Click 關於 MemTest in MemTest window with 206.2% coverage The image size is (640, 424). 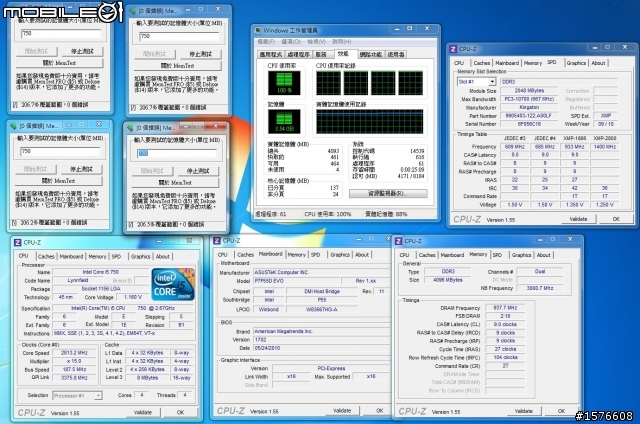tap(59, 181)
